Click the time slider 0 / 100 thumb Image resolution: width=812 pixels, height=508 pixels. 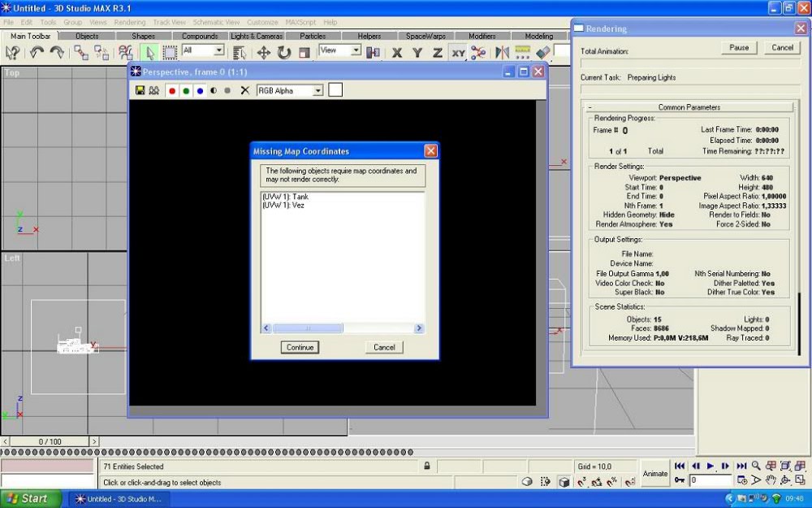tap(50, 441)
